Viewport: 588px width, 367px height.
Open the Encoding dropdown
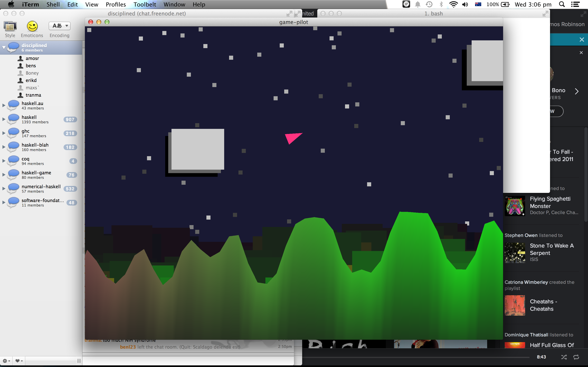click(x=60, y=26)
